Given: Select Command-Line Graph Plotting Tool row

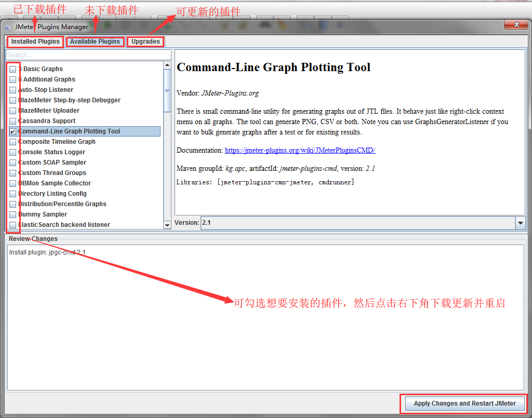Looking at the screenshot, I should click(85, 131).
